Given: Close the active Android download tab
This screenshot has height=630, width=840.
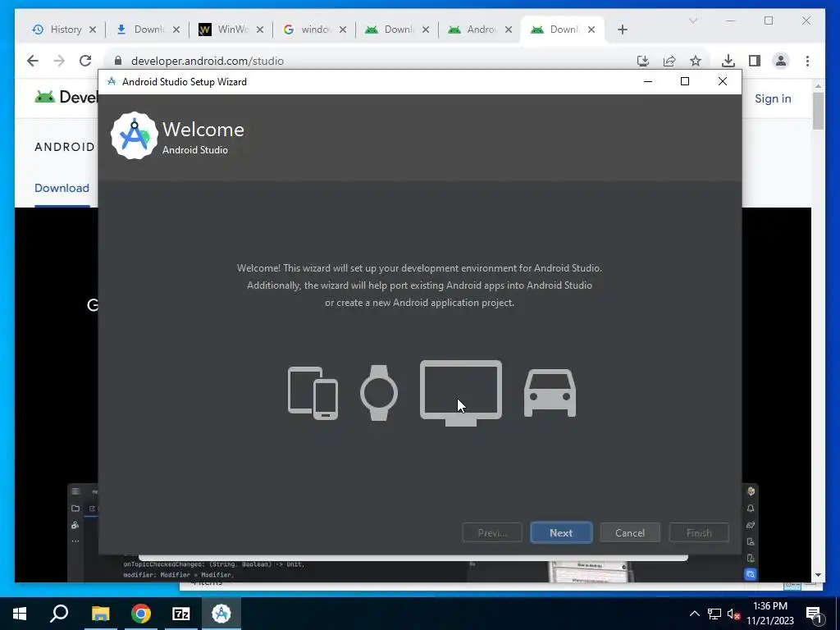Looking at the screenshot, I should (591, 30).
